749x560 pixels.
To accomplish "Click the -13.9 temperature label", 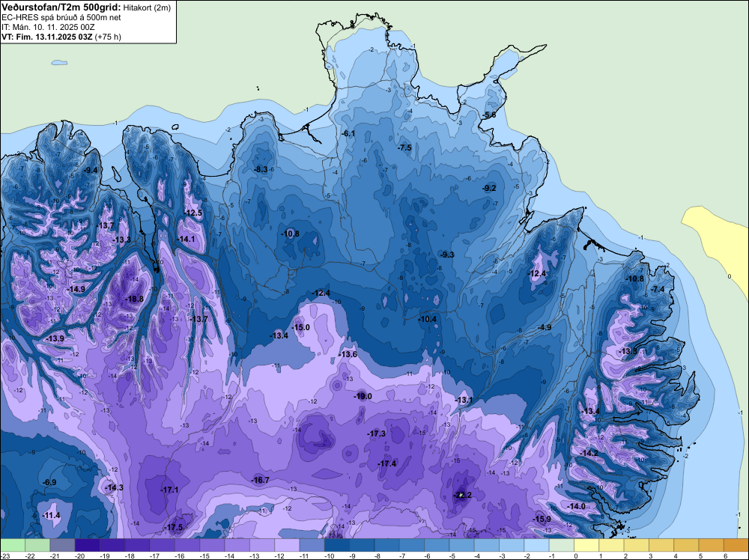I will point(55,338).
